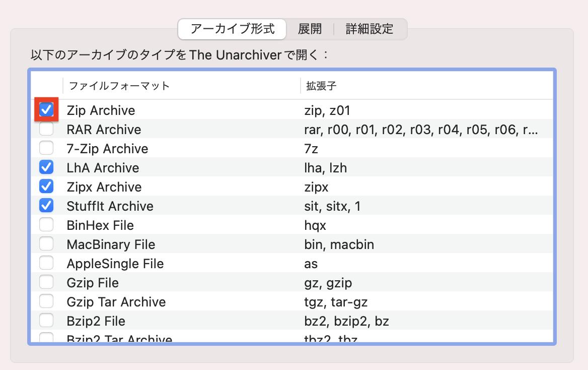The height and width of the screenshot is (370, 588).
Task: Select the zipx extension cell
Action: (317, 187)
